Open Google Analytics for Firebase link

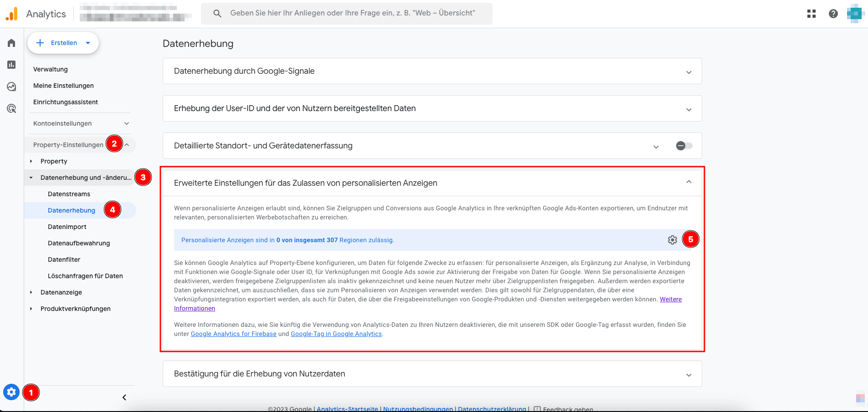[233, 334]
